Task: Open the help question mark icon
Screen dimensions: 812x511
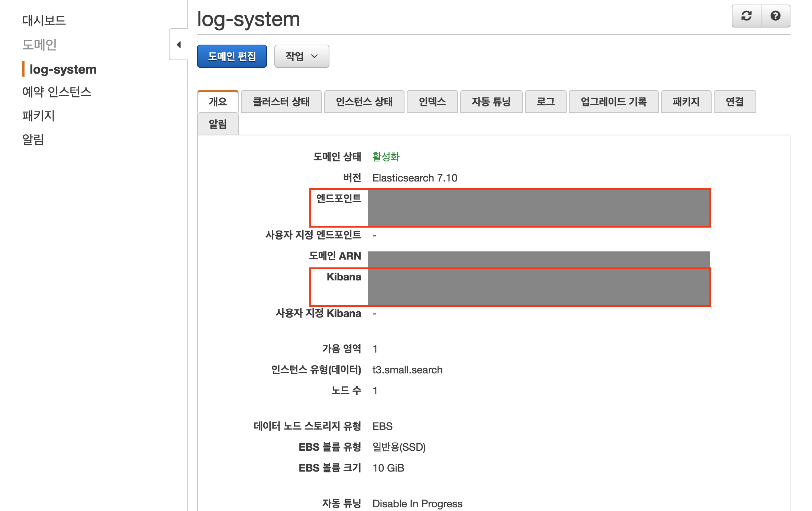Action: 775,16
